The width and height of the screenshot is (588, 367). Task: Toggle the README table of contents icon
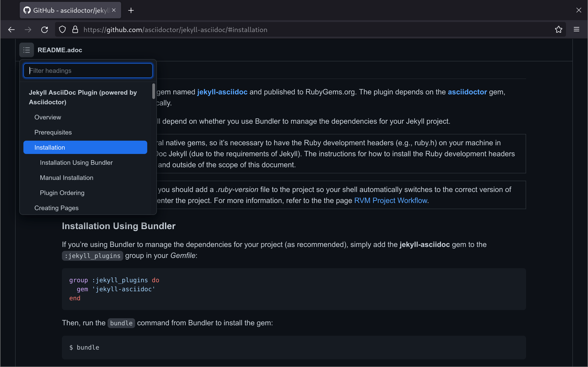point(26,50)
